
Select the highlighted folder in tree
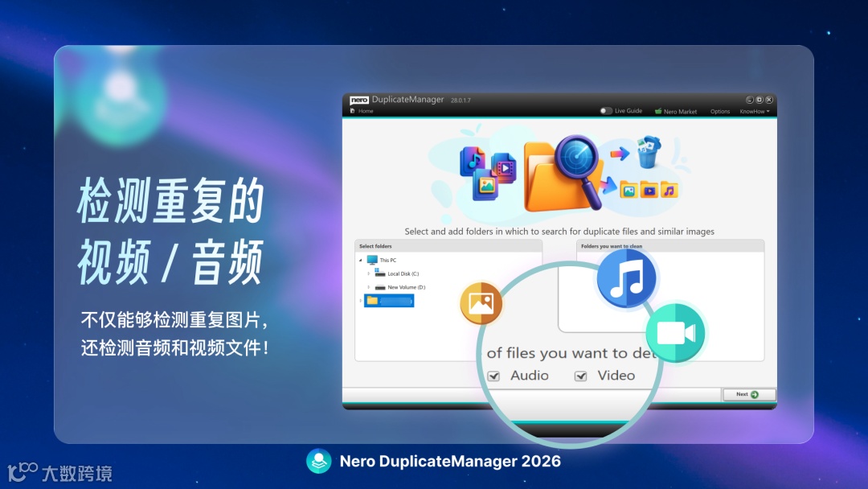point(389,301)
